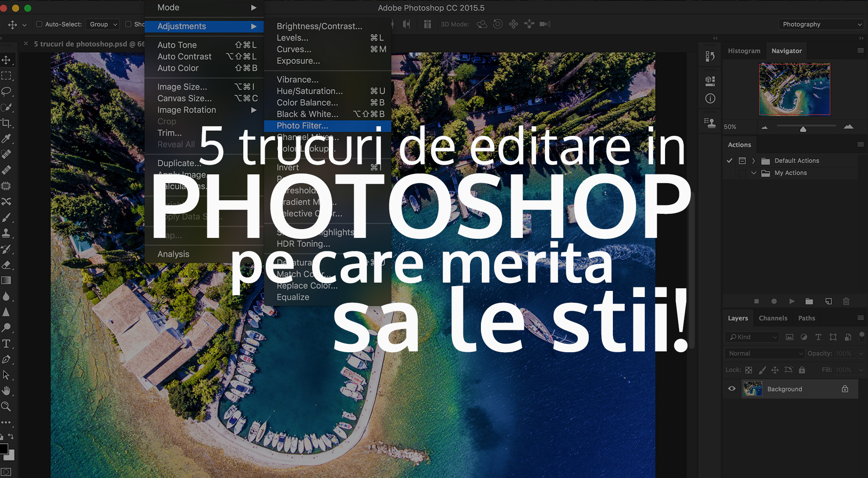Open the Info panel icon

click(710, 99)
